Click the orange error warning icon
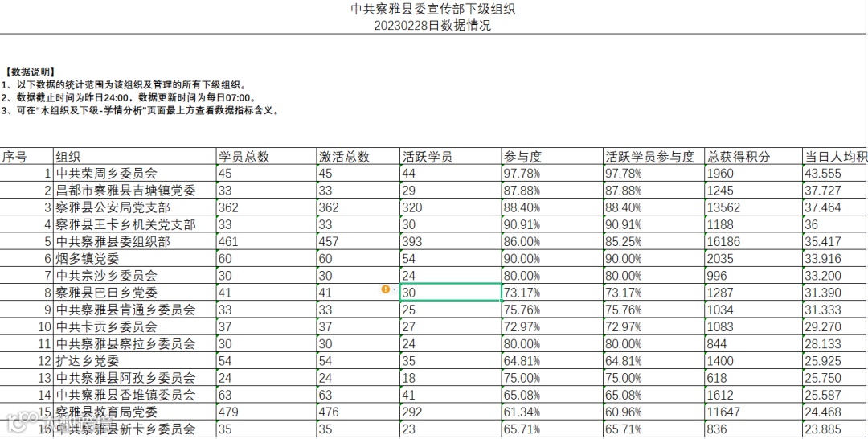868x439 pixels. pyautogui.click(x=385, y=289)
